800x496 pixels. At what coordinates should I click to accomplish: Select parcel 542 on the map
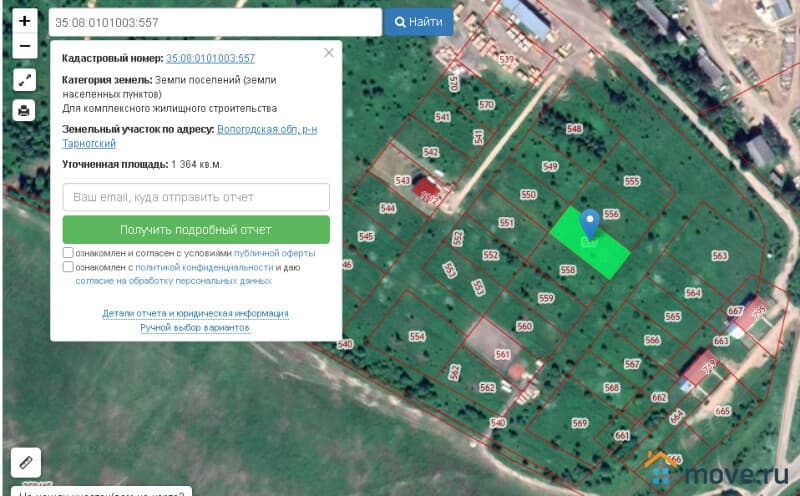(431, 152)
